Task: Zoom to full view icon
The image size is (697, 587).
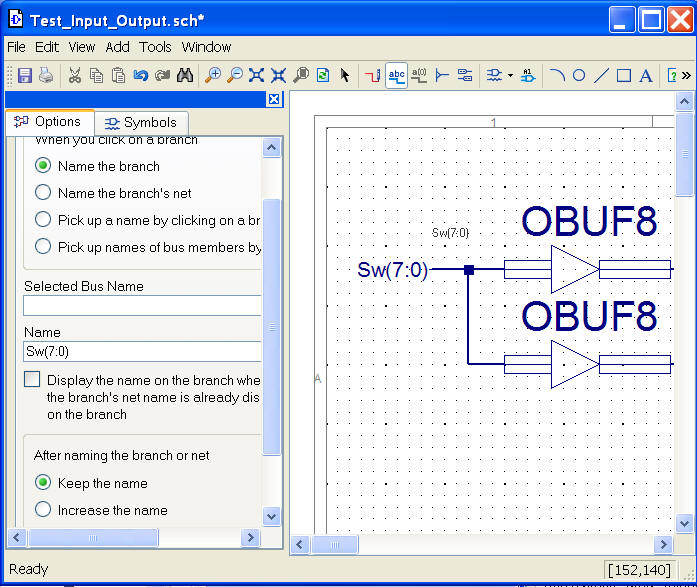Action: coord(256,76)
